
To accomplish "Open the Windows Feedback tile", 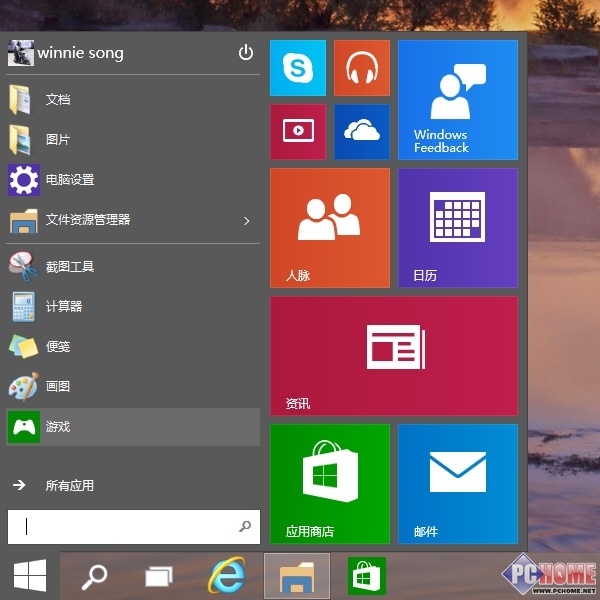I will click(x=457, y=100).
